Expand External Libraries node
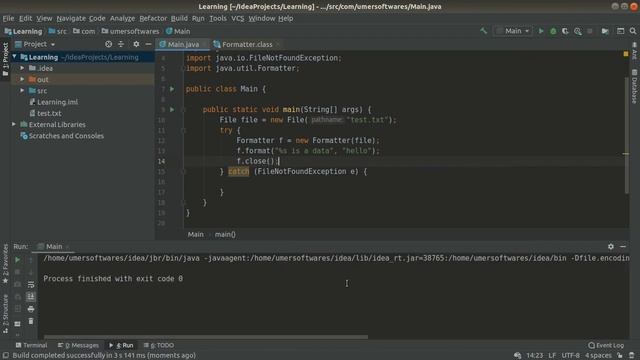The width and height of the screenshot is (640, 360). [14, 124]
